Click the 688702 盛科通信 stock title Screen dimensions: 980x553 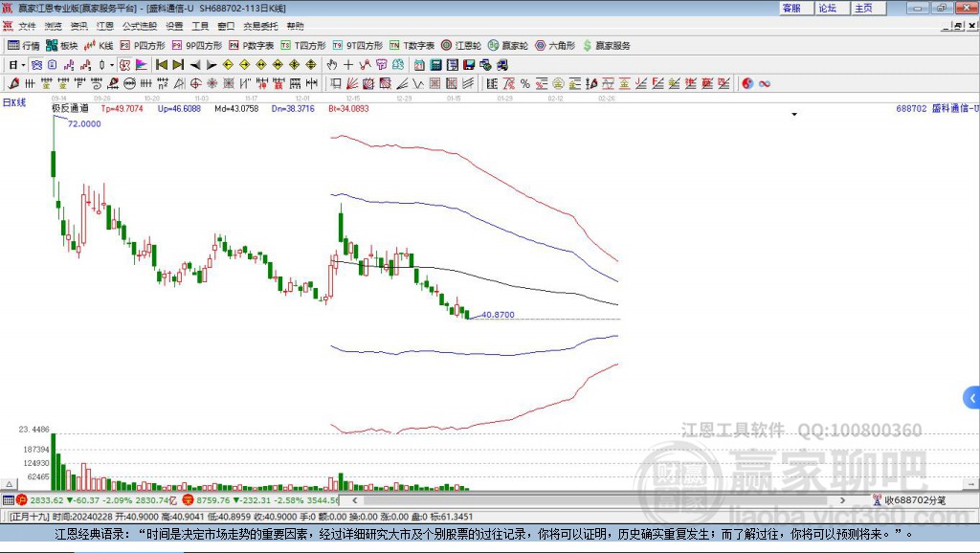(937, 108)
